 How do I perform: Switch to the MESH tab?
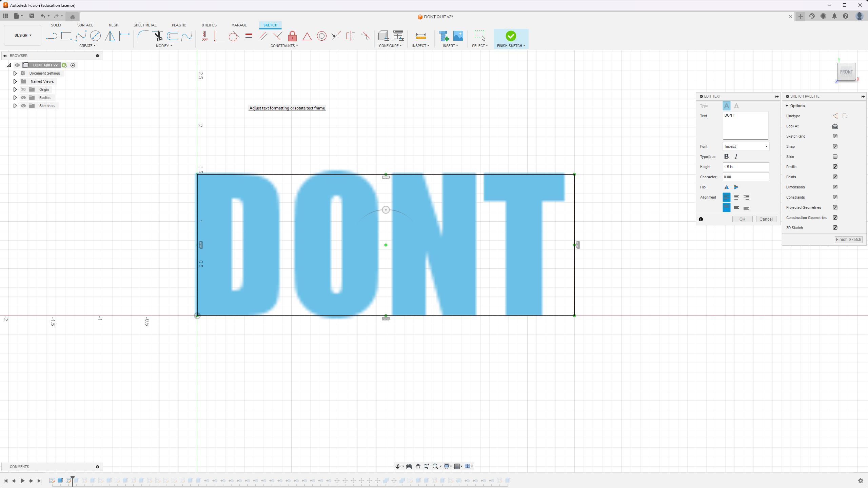pyautogui.click(x=114, y=25)
